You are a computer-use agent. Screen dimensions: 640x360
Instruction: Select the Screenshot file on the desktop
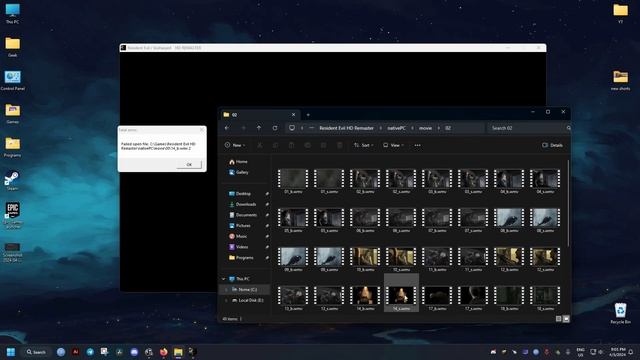click(x=12, y=253)
